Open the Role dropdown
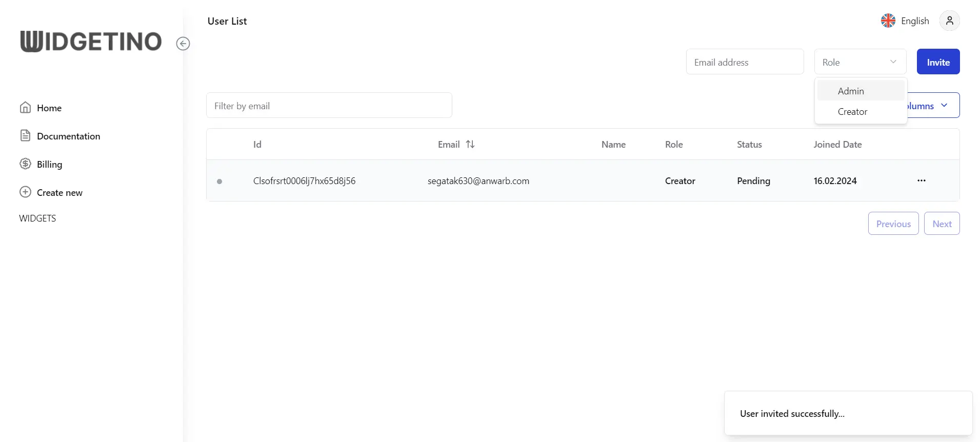The width and height of the screenshot is (980, 442). pyautogui.click(x=859, y=62)
